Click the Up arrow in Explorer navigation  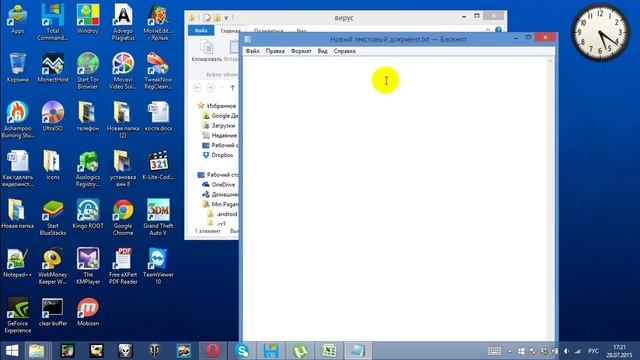(x=232, y=88)
